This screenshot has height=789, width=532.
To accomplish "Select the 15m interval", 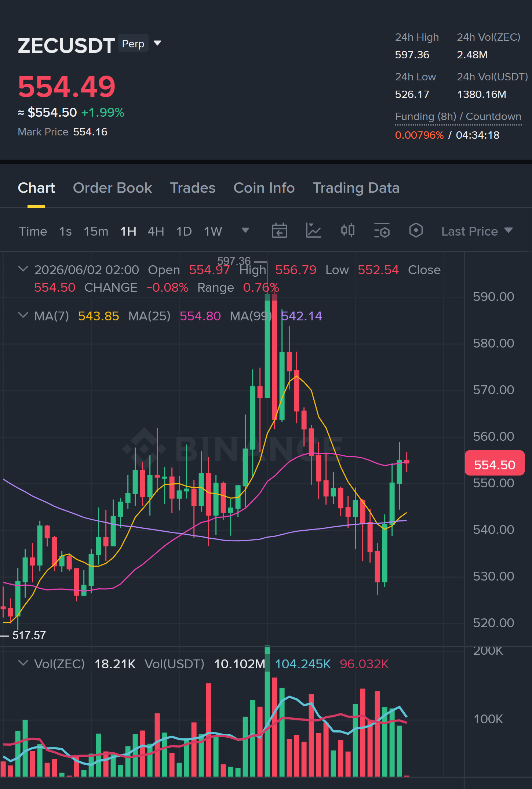I will pos(96,231).
